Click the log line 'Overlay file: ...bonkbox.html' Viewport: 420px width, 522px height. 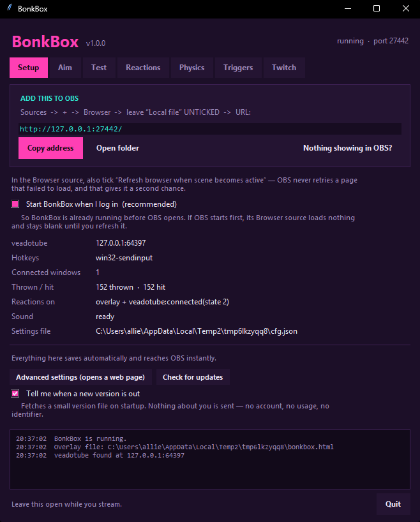coord(194,447)
